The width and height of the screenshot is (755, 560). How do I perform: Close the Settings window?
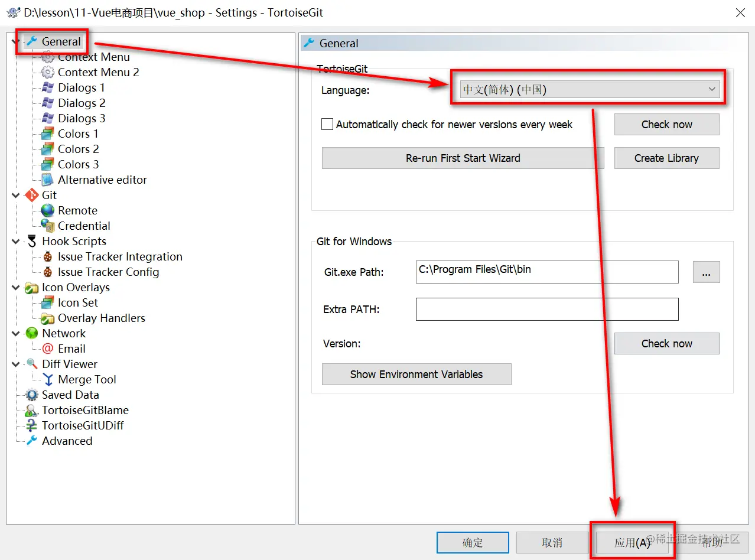point(739,12)
